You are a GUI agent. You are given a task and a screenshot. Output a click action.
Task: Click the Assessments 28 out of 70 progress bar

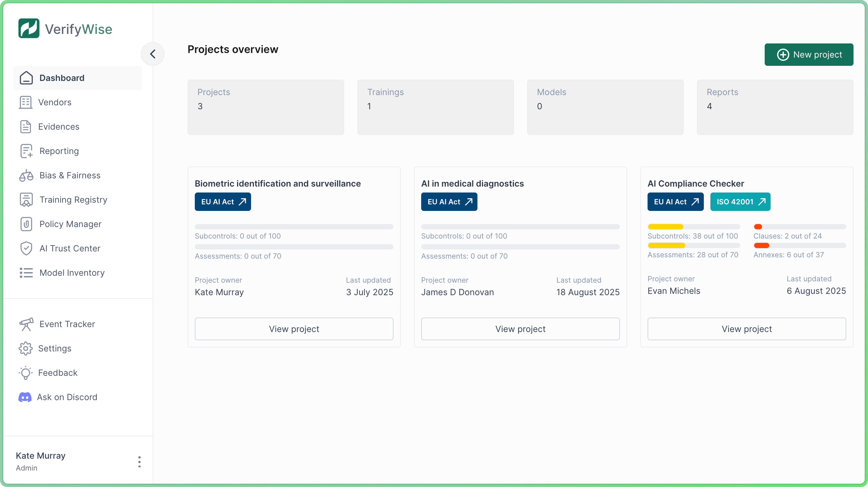(694, 245)
